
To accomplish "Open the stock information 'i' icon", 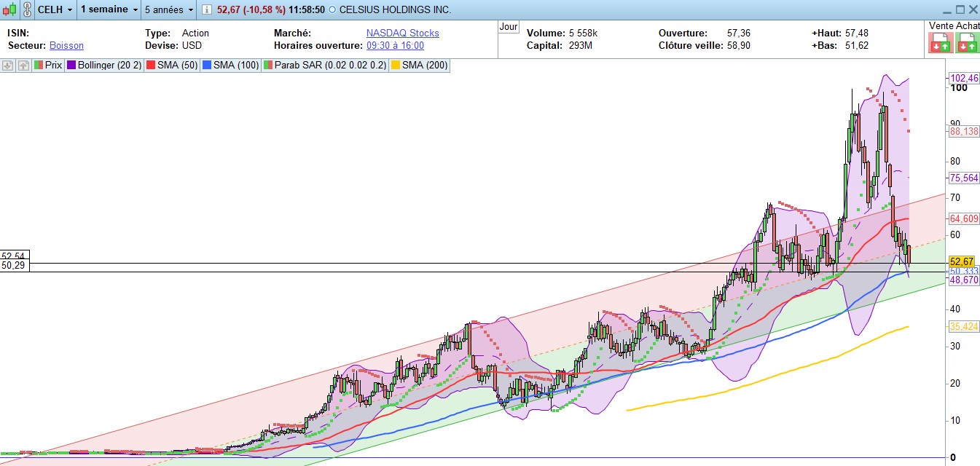I will tap(207, 9).
